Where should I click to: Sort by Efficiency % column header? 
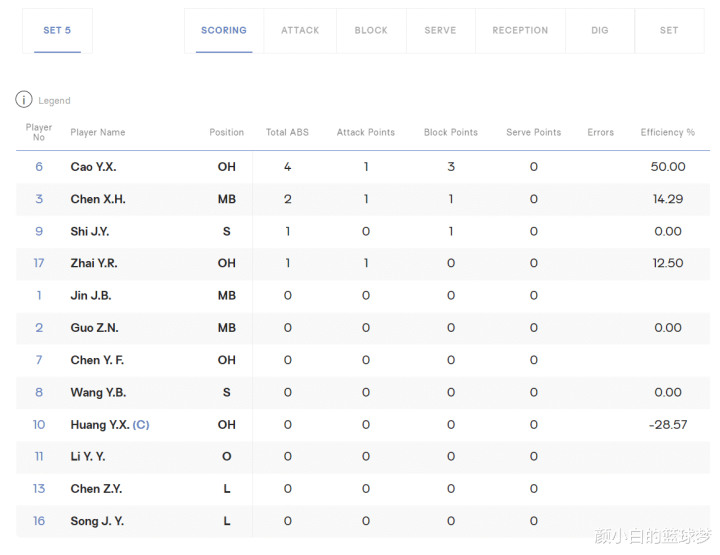point(668,132)
